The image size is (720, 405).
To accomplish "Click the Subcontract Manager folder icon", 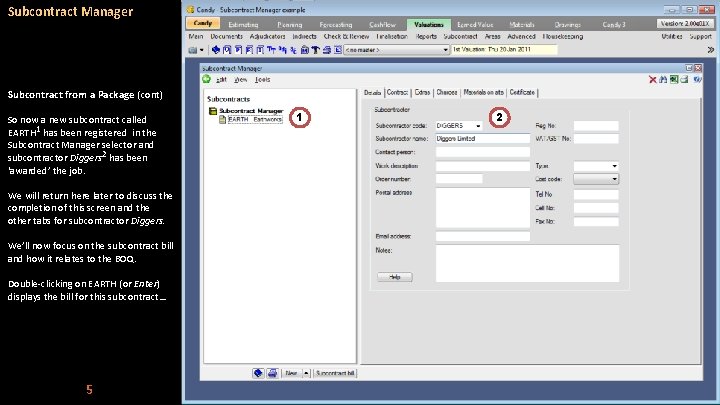I will coord(213,111).
